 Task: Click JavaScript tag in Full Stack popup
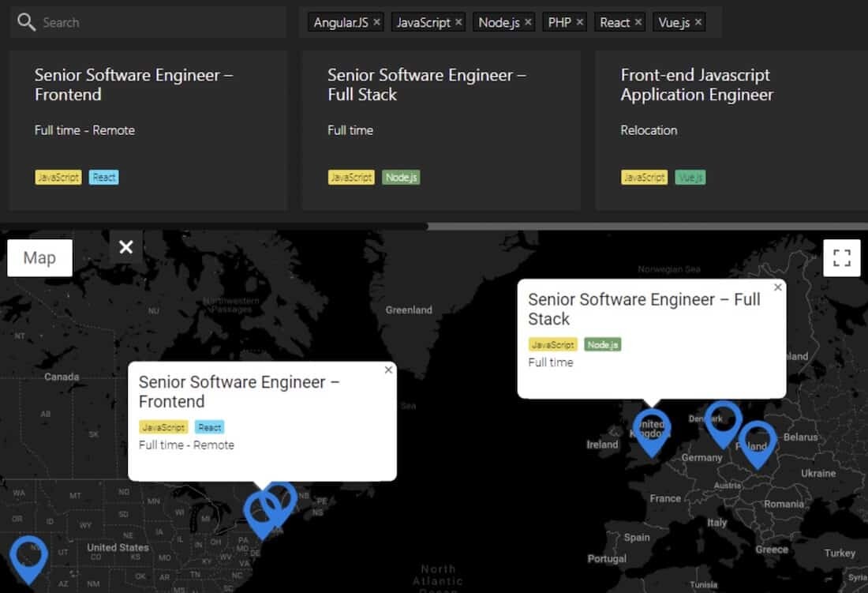point(552,344)
